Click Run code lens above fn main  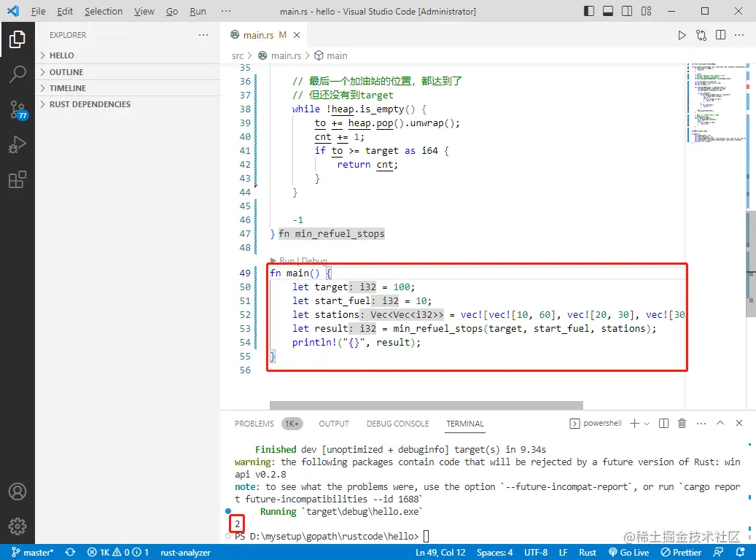[287, 260]
